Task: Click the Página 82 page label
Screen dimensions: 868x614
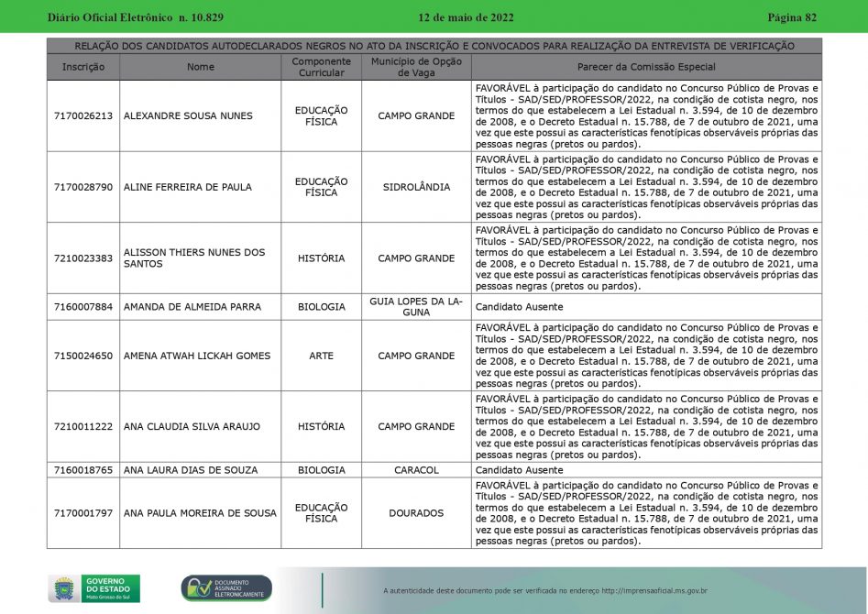Action: 791,17
